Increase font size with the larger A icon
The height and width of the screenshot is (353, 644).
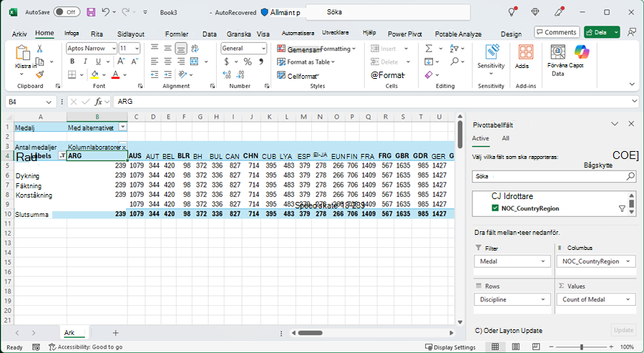(121, 62)
